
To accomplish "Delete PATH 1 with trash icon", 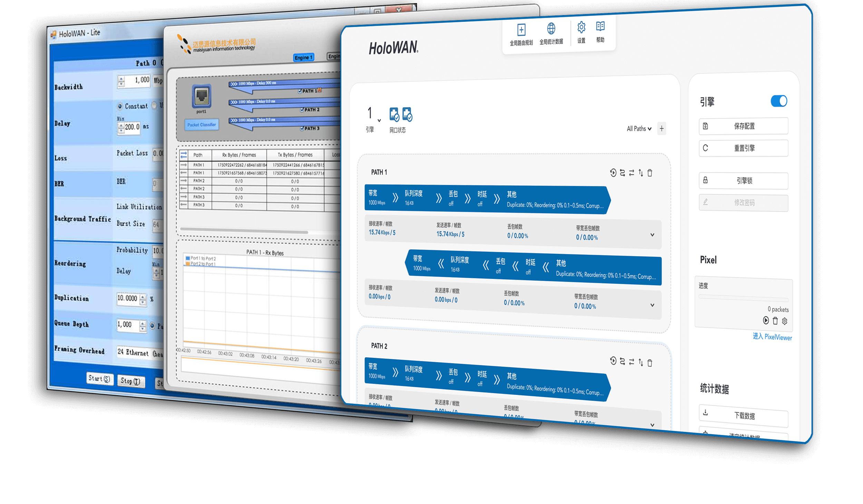I will [x=650, y=173].
